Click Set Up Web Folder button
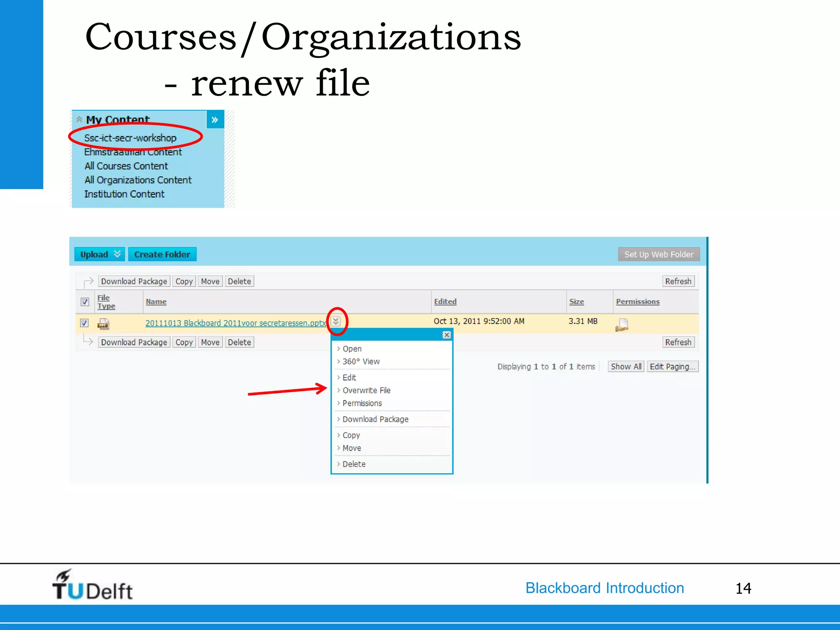 [x=659, y=254]
